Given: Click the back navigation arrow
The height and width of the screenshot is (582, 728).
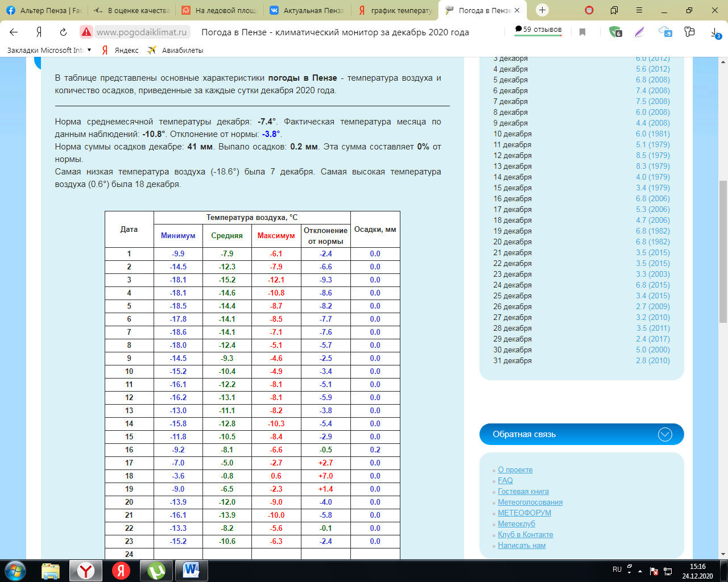Looking at the screenshot, I should pyautogui.click(x=14, y=32).
